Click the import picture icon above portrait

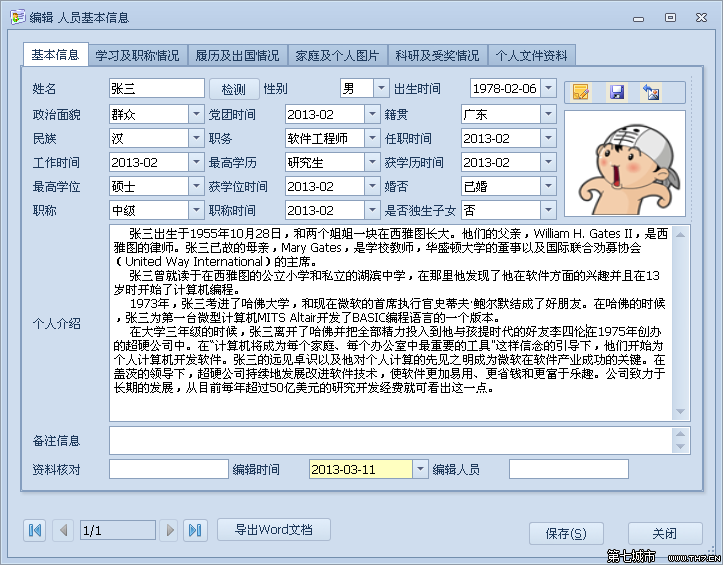tap(652, 92)
